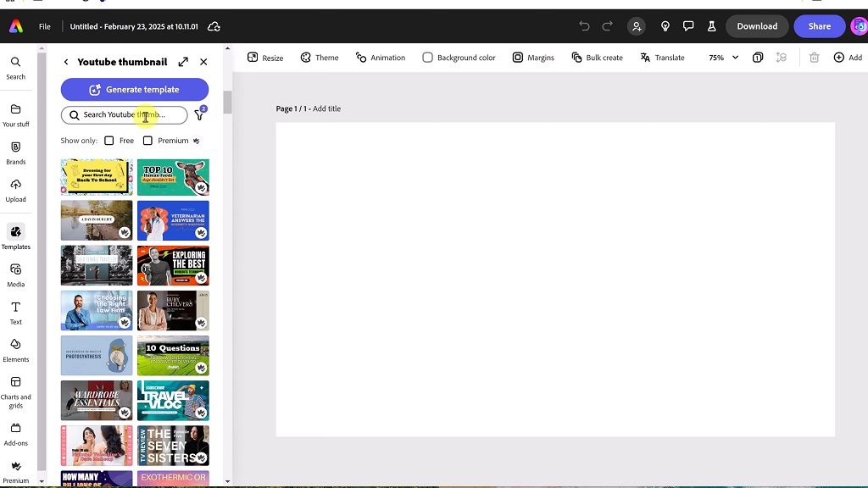This screenshot has width=868, height=488.
Task: Open the Margins settings in the toolbar
Action: [x=533, y=58]
